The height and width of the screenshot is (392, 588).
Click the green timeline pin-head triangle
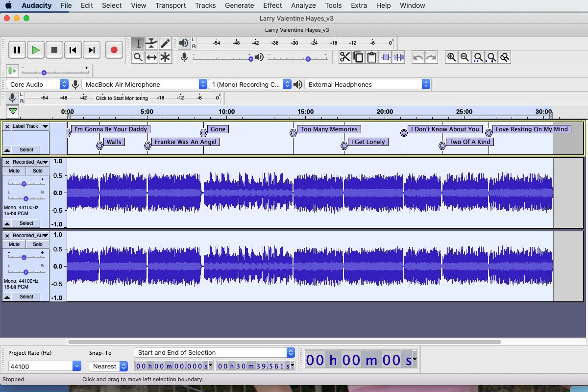pos(13,111)
